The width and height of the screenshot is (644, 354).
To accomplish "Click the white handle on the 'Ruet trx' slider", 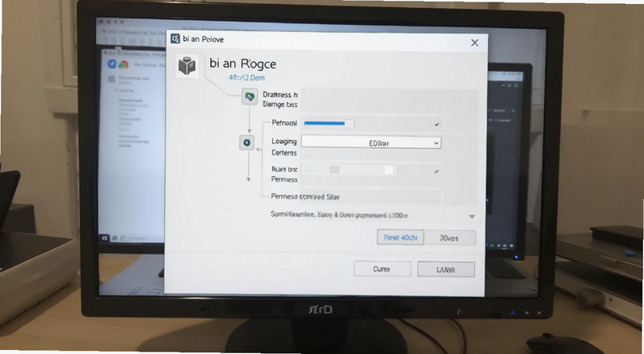I will coord(389,170).
